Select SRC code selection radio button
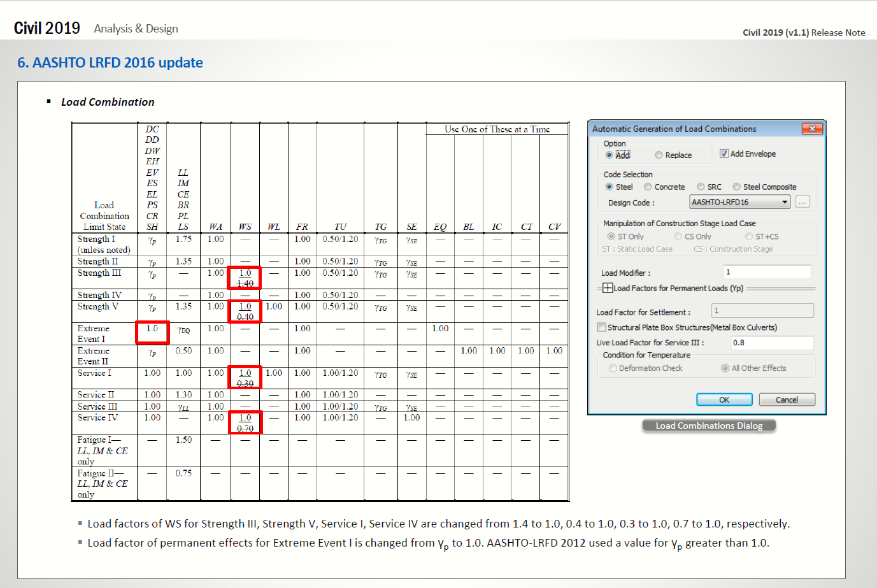 (x=701, y=187)
